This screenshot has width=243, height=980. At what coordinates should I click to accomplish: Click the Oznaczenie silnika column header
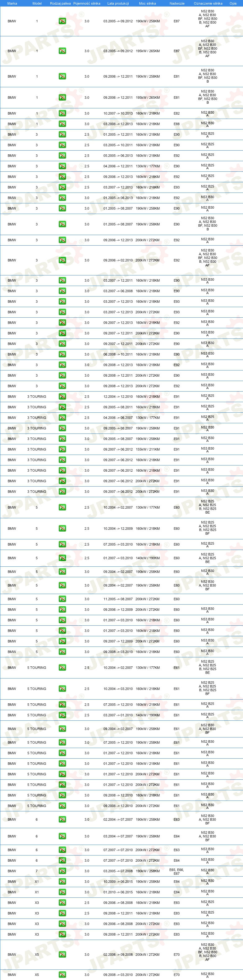click(x=208, y=3)
